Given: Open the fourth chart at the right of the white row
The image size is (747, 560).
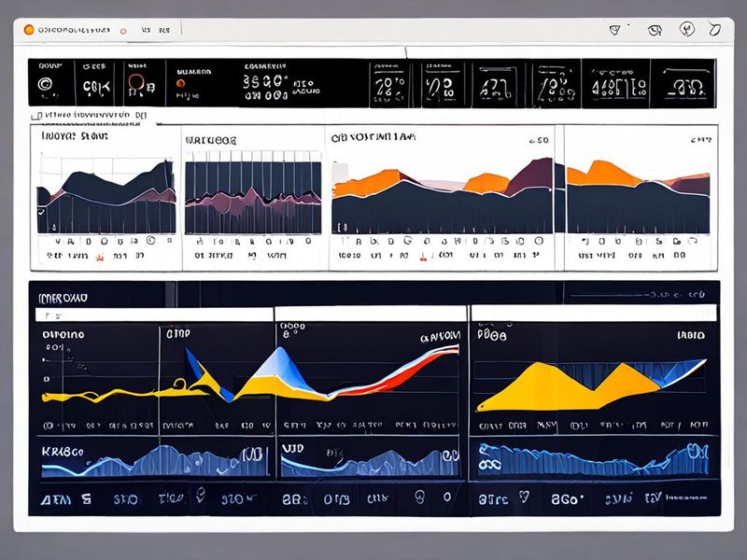Looking at the screenshot, I should coord(638,197).
